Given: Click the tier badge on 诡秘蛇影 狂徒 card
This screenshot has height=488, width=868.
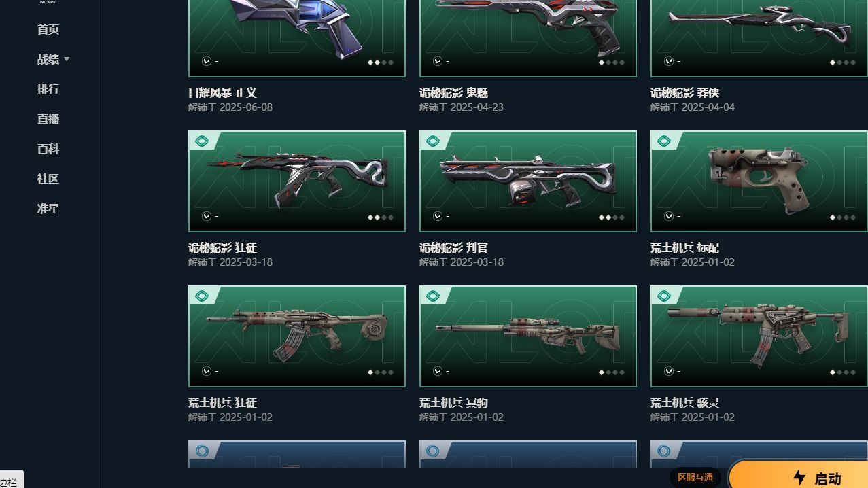Looking at the screenshot, I should pyautogui.click(x=202, y=141).
